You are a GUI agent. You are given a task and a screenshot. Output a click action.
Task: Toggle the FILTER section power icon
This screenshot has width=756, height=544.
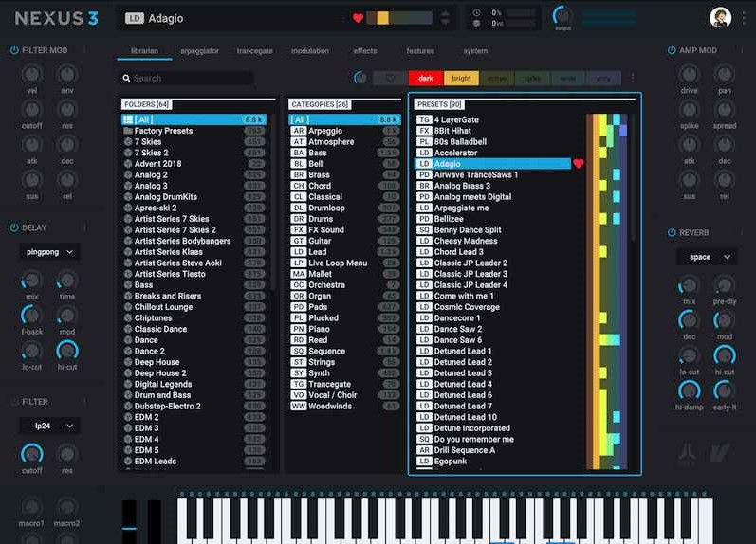14,402
